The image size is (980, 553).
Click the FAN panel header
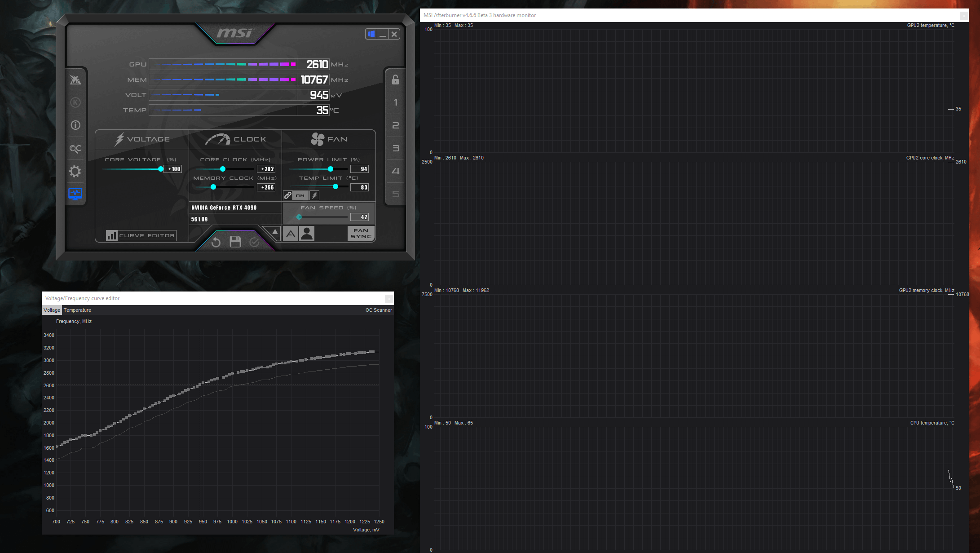329,139
